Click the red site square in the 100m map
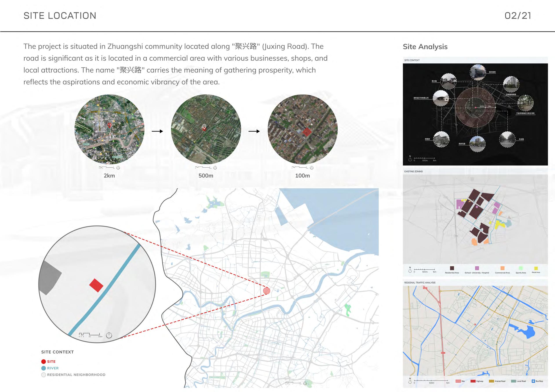555x392 pixels. (x=307, y=132)
